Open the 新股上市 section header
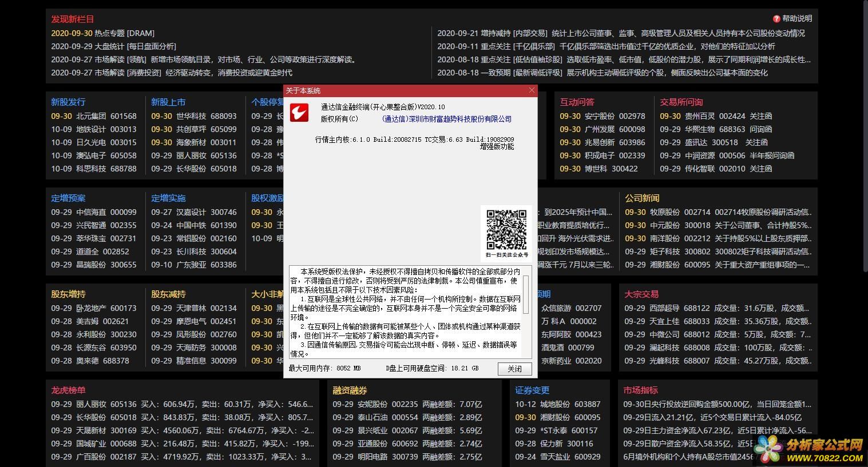 (x=168, y=102)
